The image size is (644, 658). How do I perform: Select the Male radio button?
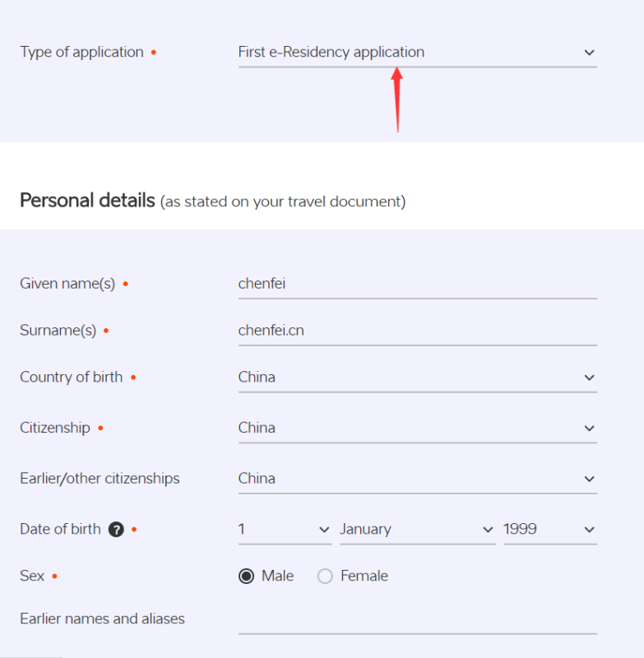pos(246,577)
